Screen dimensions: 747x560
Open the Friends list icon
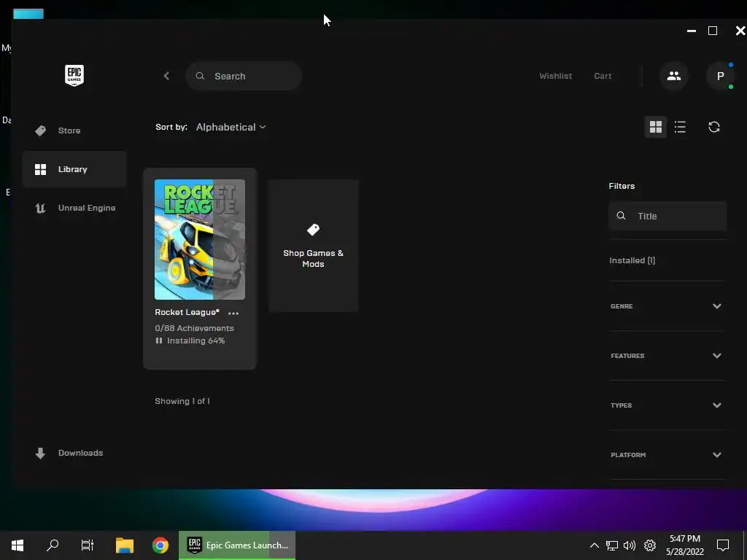pos(673,76)
